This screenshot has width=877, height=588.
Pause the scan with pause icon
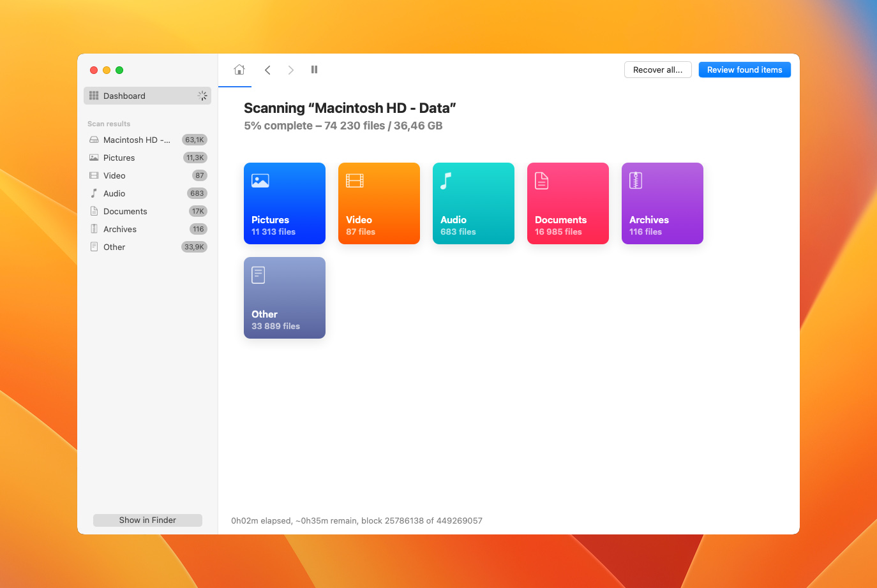[x=314, y=70]
